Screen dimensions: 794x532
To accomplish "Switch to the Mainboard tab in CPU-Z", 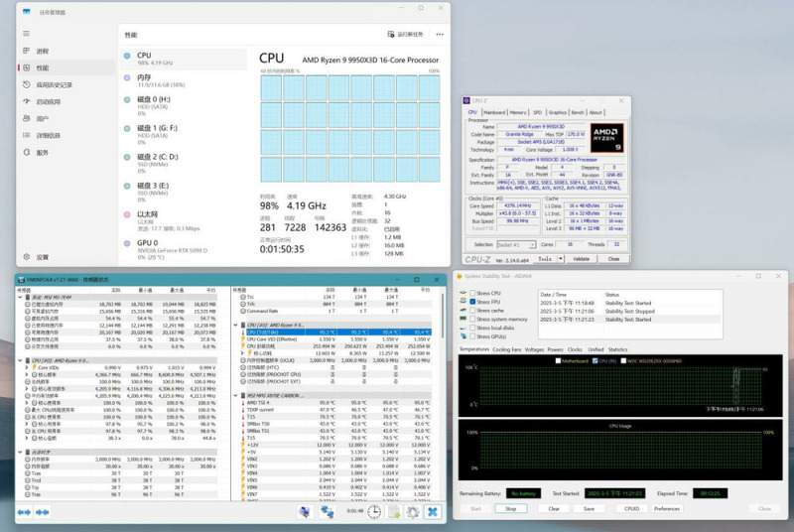I will click(x=494, y=112).
